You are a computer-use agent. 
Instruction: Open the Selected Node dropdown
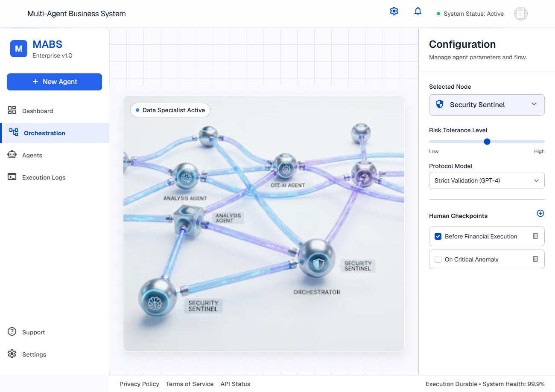coord(487,105)
